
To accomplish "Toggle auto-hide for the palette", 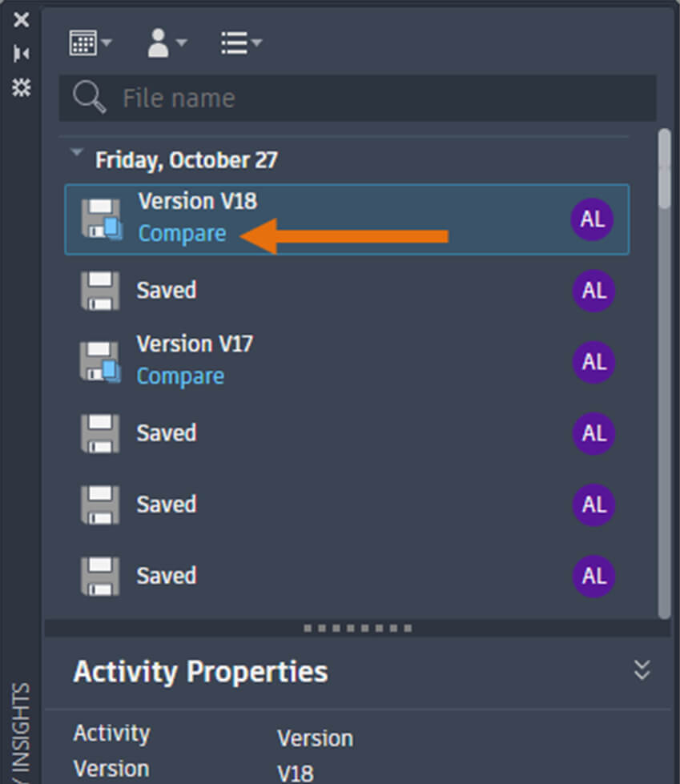I will tap(22, 54).
